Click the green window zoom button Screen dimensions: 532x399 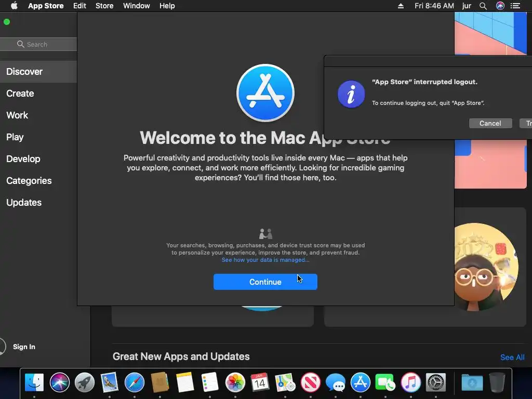(x=7, y=22)
